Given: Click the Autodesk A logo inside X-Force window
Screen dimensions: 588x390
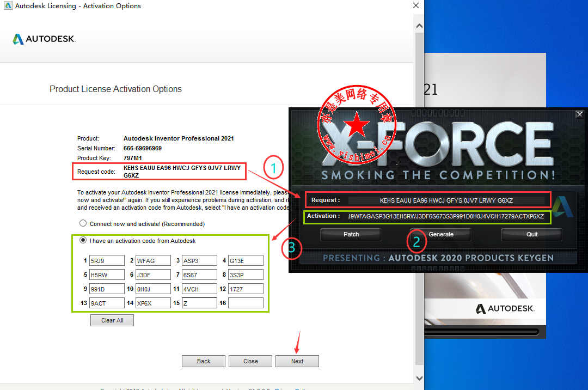Looking at the screenshot, I should click(562, 206).
